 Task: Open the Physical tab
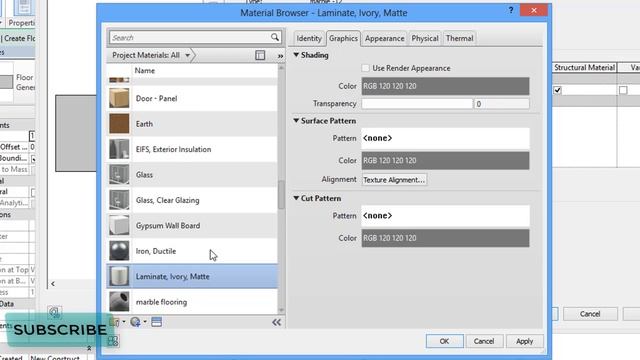(x=424, y=38)
